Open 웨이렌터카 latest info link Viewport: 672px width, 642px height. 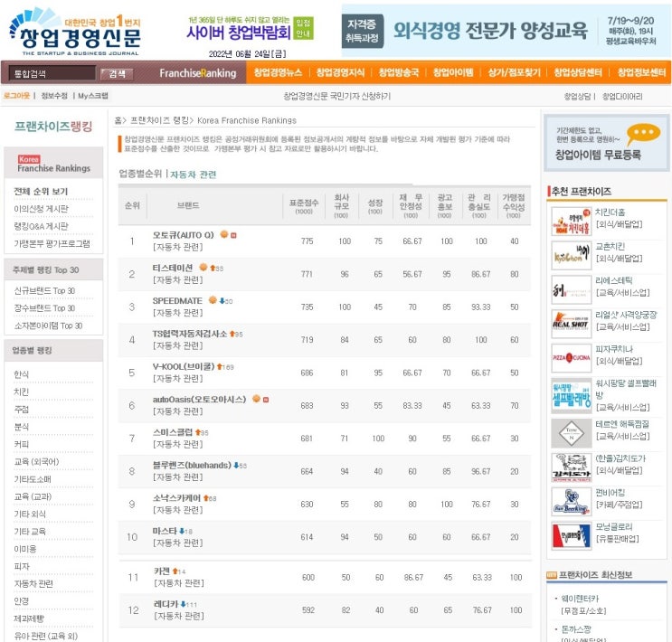tap(580, 599)
